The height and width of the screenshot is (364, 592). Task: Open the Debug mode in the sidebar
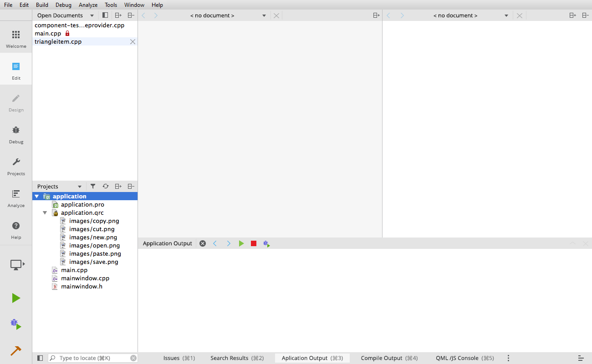pos(16,134)
